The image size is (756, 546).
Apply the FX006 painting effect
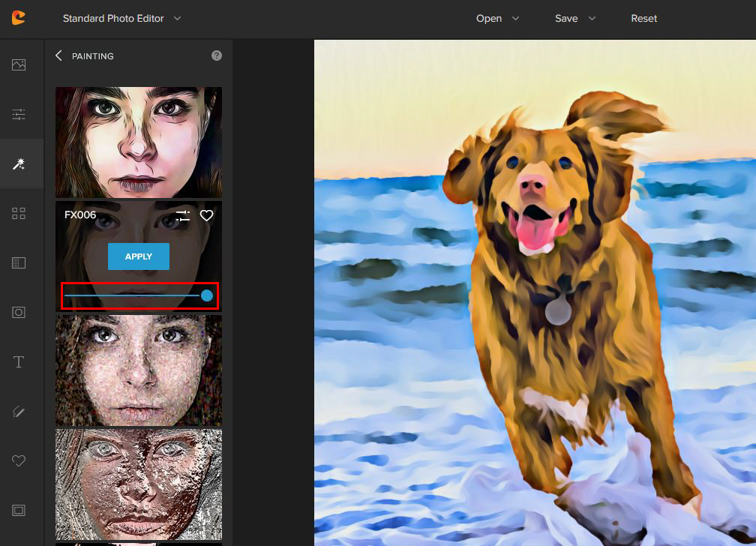point(139,256)
